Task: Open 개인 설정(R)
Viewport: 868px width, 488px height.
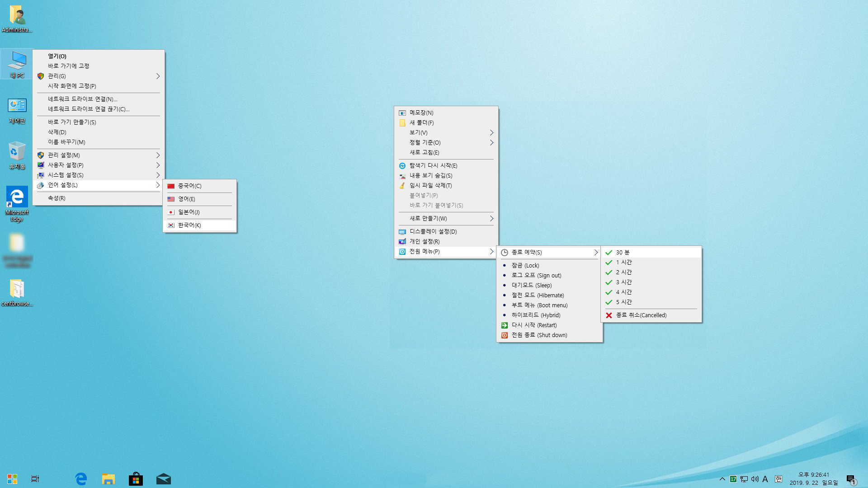Action: [x=446, y=241]
